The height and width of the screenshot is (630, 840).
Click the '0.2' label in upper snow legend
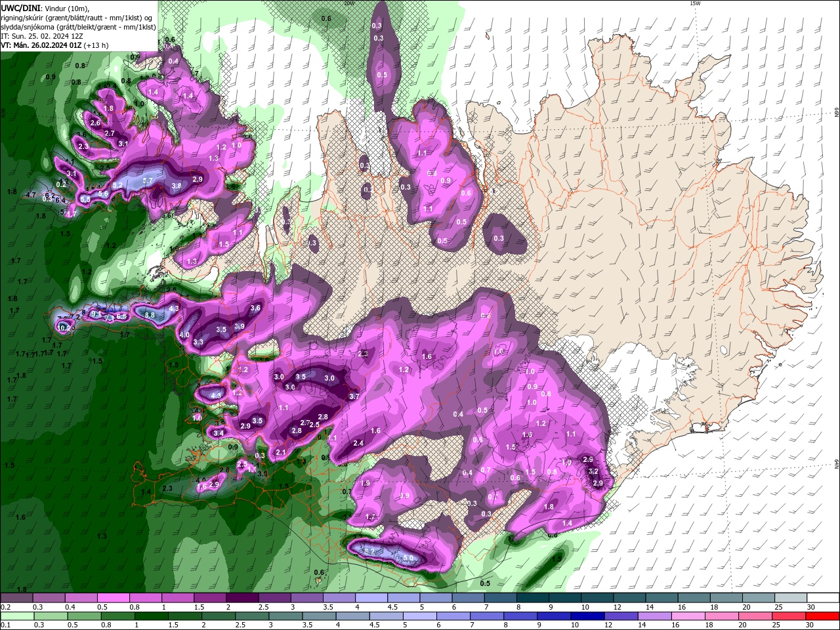click(x=5, y=607)
